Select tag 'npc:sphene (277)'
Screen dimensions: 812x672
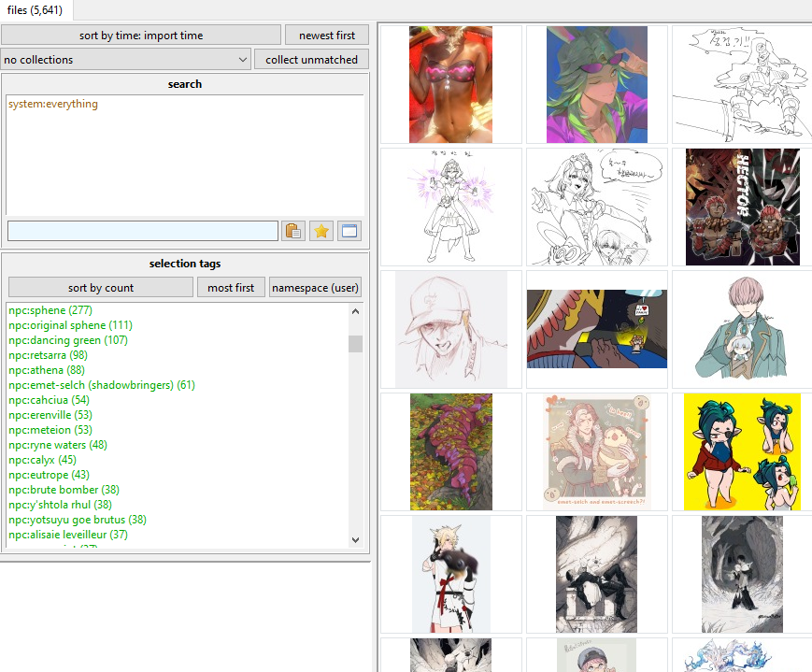(50, 310)
